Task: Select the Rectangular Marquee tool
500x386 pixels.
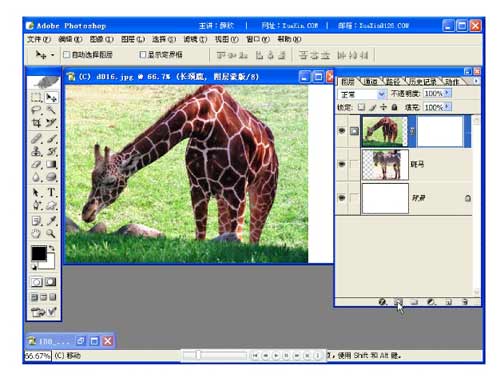Action: click(x=36, y=97)
